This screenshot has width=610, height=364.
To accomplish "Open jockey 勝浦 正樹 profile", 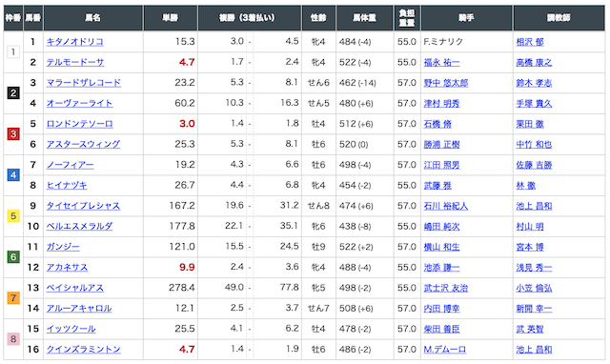I will coord(441,144).
